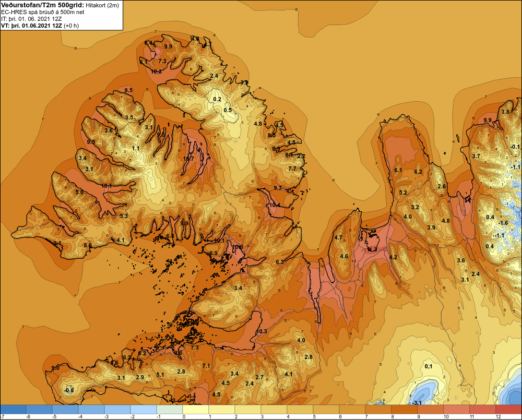Click the 0.2 temperature label
The image size is (522, 420).
pos(217,99)
